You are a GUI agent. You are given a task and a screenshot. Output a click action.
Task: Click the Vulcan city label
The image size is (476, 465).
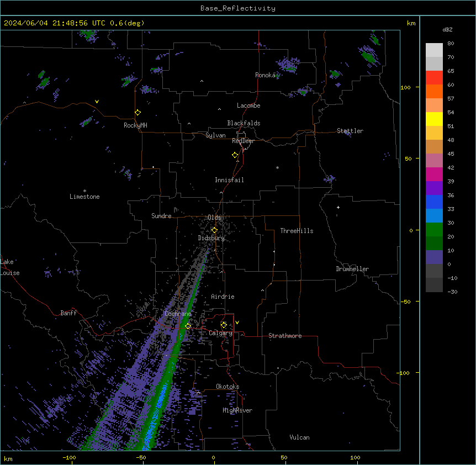300,437
